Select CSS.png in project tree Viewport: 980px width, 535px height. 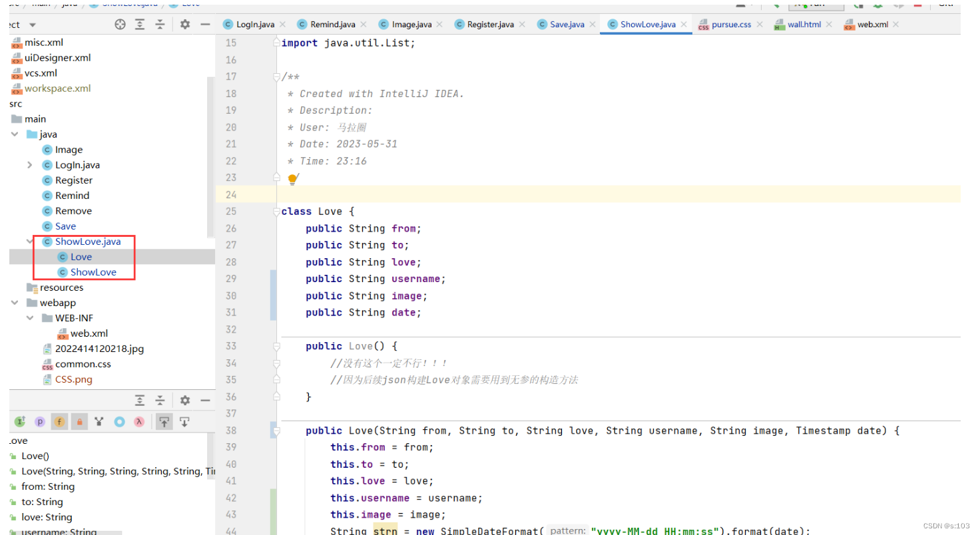point(73,379)
